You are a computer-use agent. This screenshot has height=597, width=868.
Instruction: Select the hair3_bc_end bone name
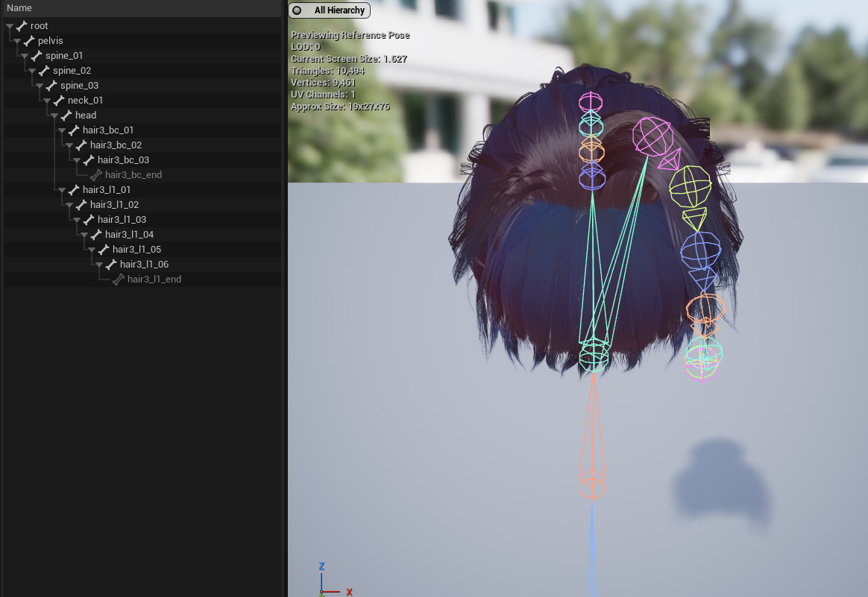click(x=133, y=175)
